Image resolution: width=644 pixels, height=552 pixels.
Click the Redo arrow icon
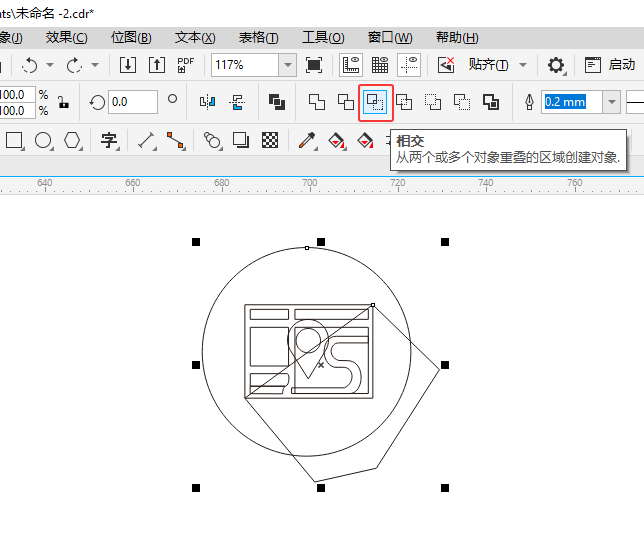74,65
